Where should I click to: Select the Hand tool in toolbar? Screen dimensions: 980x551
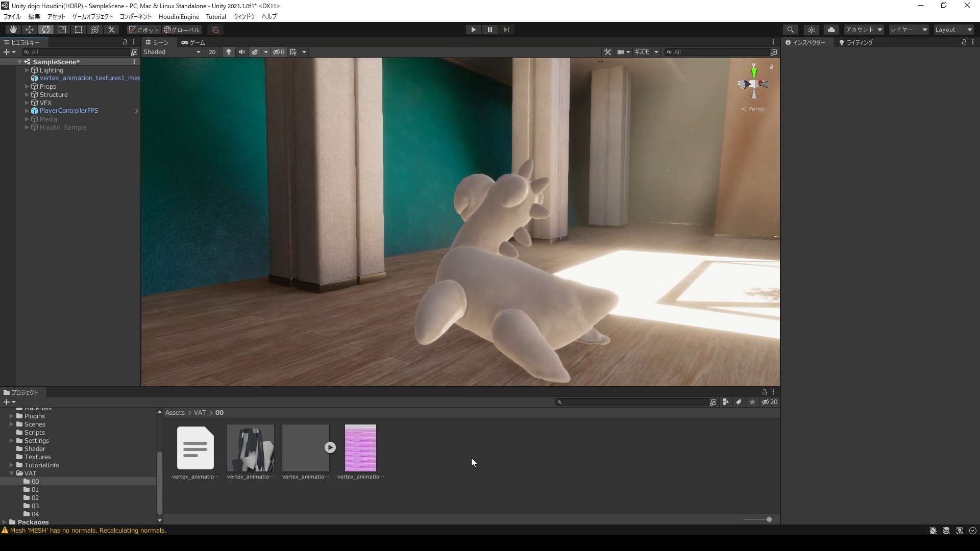click(x=13, y=30)
